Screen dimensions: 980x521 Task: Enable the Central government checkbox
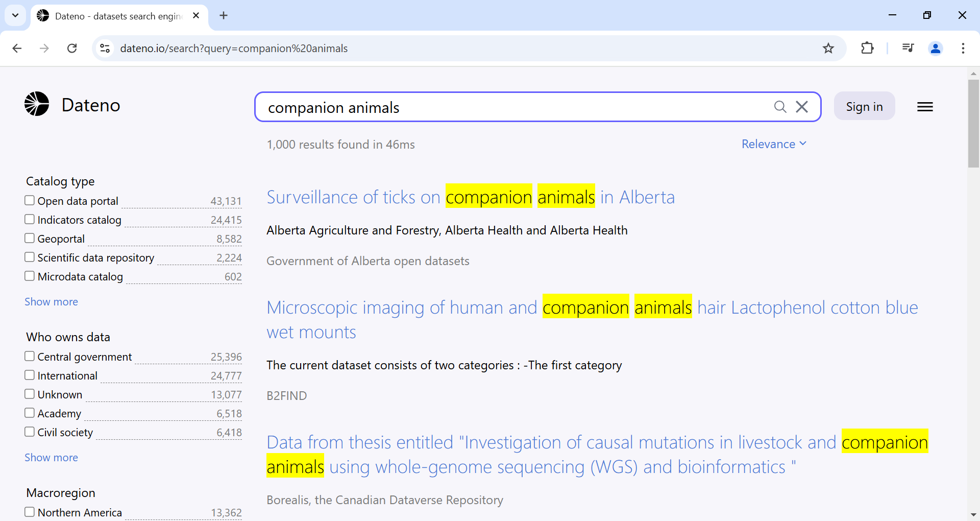pyautogui.click(x=30, y=357)
